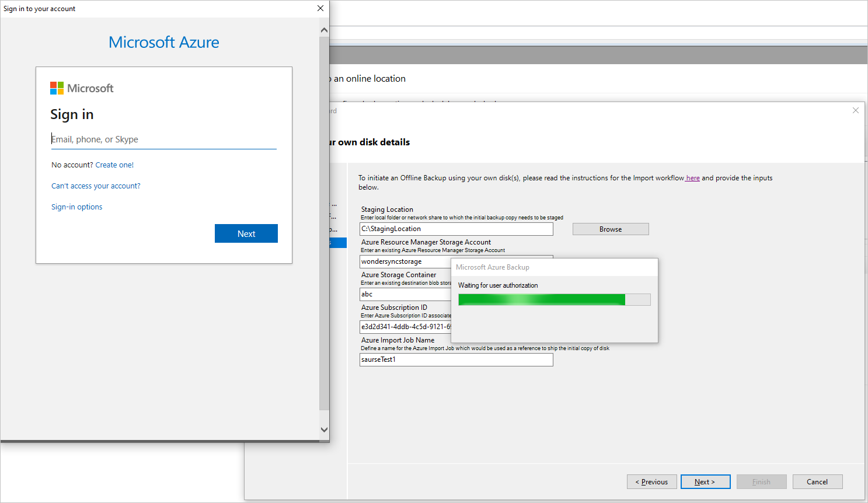Select Next in the Sign in dialog

(246, 233)
